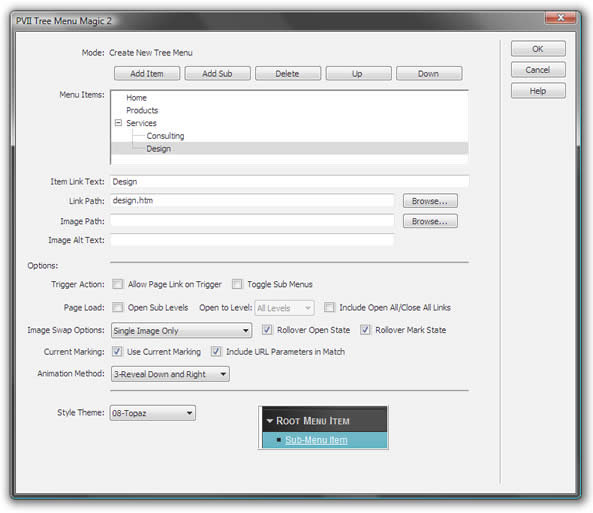Image resolution: width=593 pixels, height=513 pixels.
Task: Browse for the Link Path file
Action: (x=430, y=201)
